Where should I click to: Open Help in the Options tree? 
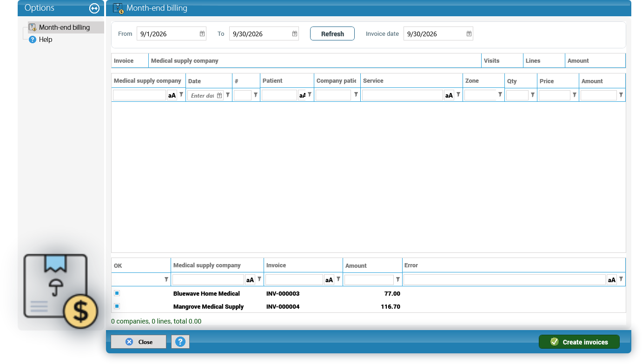coord(46,40)
